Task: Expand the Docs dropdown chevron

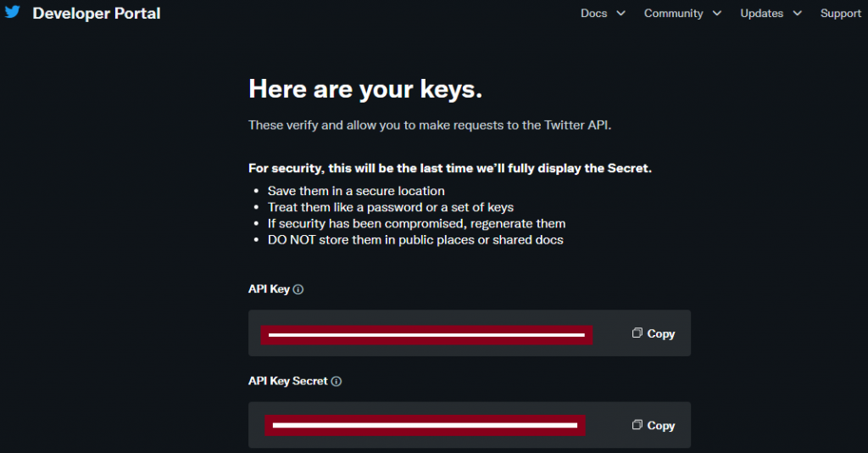Action: pos(621,14)
